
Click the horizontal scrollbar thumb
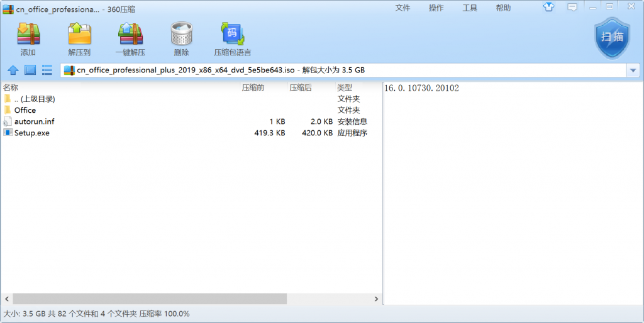click(150, 298)
